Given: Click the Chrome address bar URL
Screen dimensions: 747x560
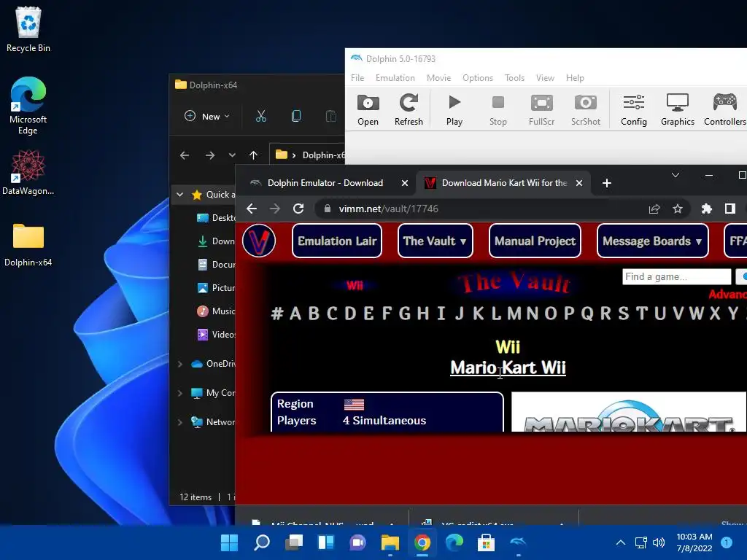Looking at the screenshot, I should [x=388, y=209].
